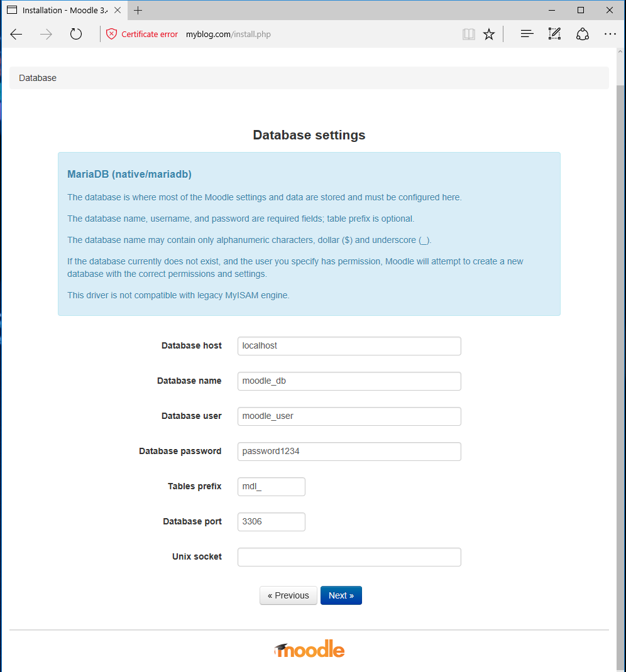This screenshot has height=672, width=626.
Task: Click the « Previous button
Action: pyautogui.click(x=288, y=595)
